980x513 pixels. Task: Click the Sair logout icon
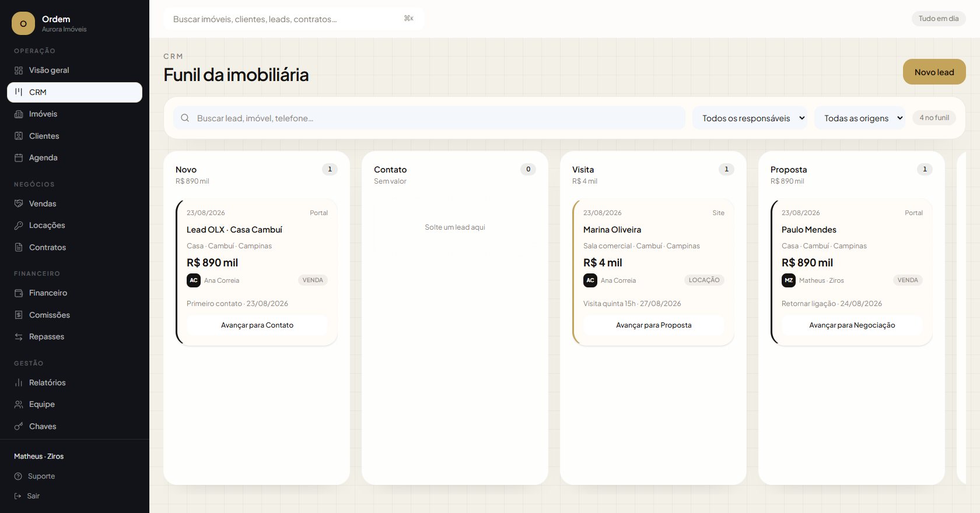pyautogui.click(x=17, y=496)
